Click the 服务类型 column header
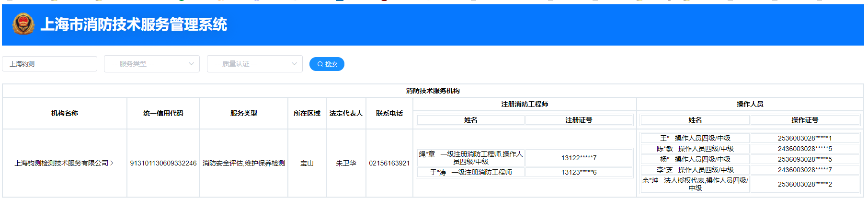The image size is (868, 200). click(x=244, y=113)
